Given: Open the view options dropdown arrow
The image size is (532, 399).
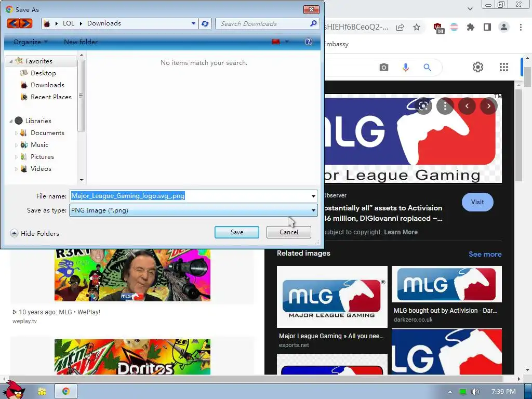Looking at the screenshot, I should [287, 42].
